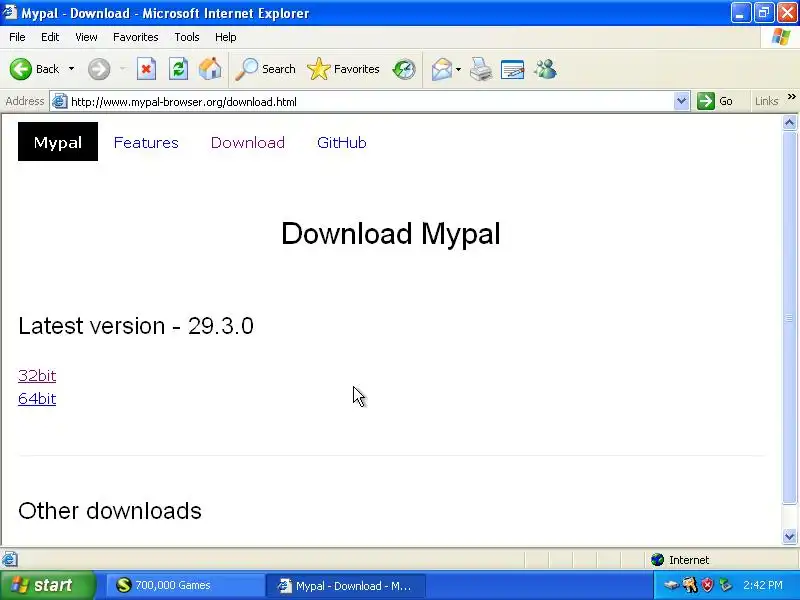The width and height of the screenshot is (800, 600).
Task: Switch to 700,000 Games taskbar window
Action: [x=185, y=585]
